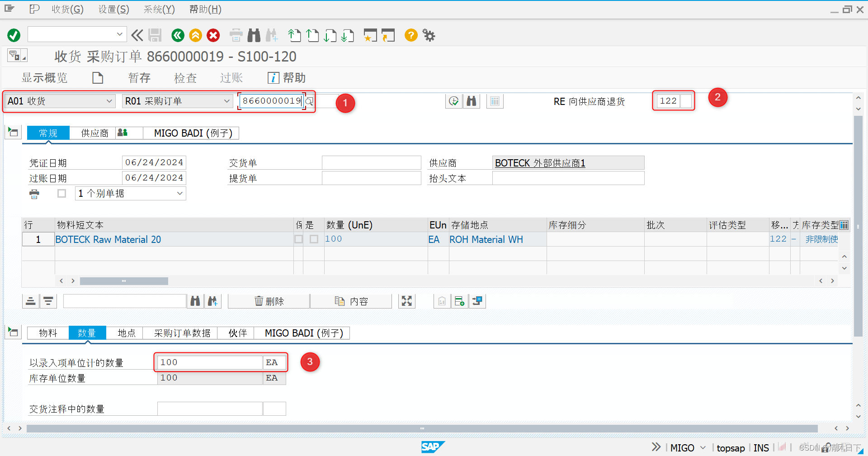868x456 pixels.
Task: Click the right vertical scrollbar thumb
Action: pyautogui.click(x=858, y=226)
